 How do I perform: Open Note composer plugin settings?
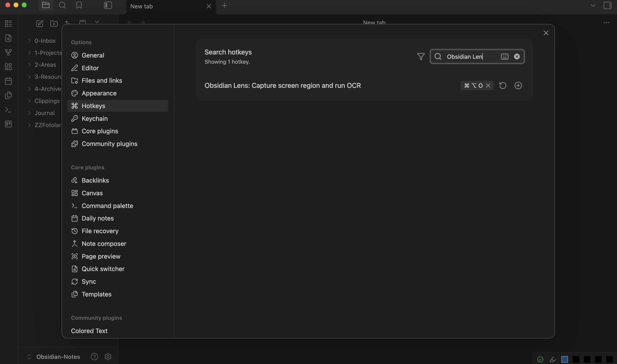pyautogui.click(x=118, y=244)
